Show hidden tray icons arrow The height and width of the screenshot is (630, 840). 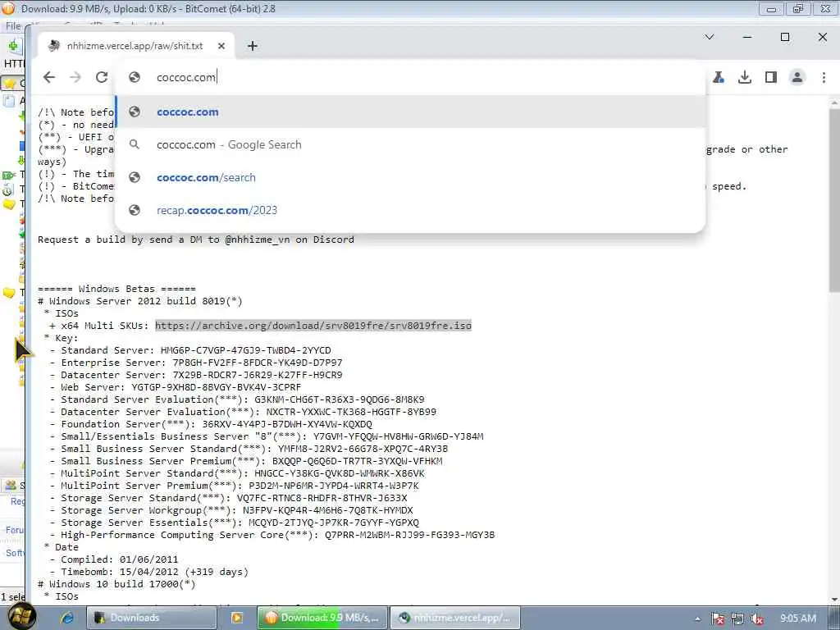click(x=697, y=619)
